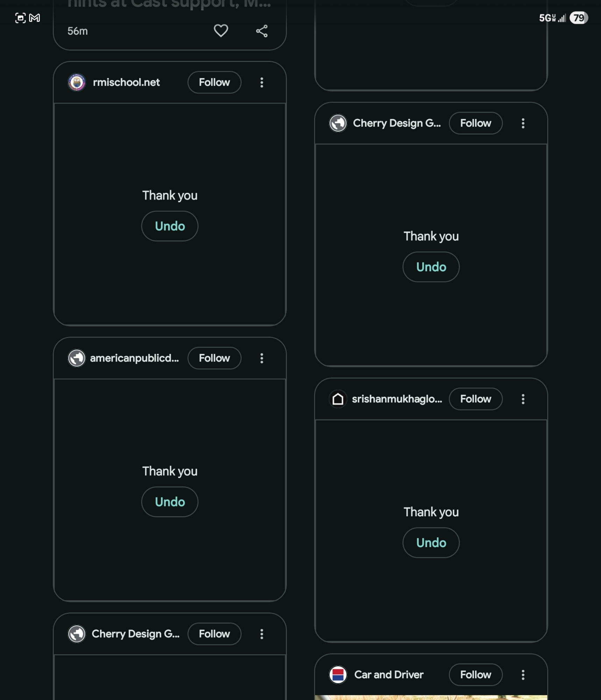Tap the srishanmukhaglo... home icon

338,399
